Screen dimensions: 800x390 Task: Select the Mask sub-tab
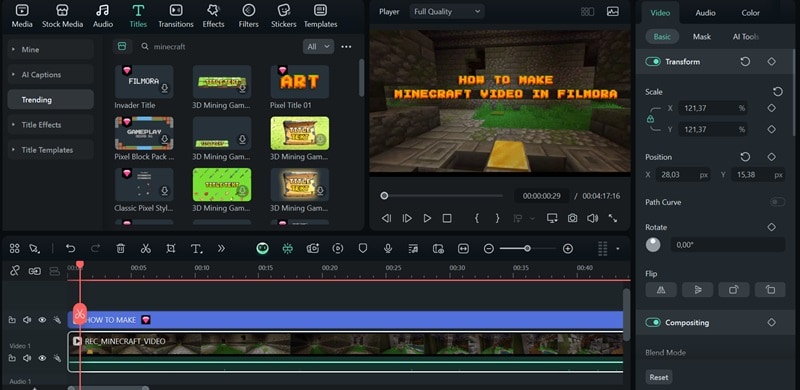tap(702, 37)
